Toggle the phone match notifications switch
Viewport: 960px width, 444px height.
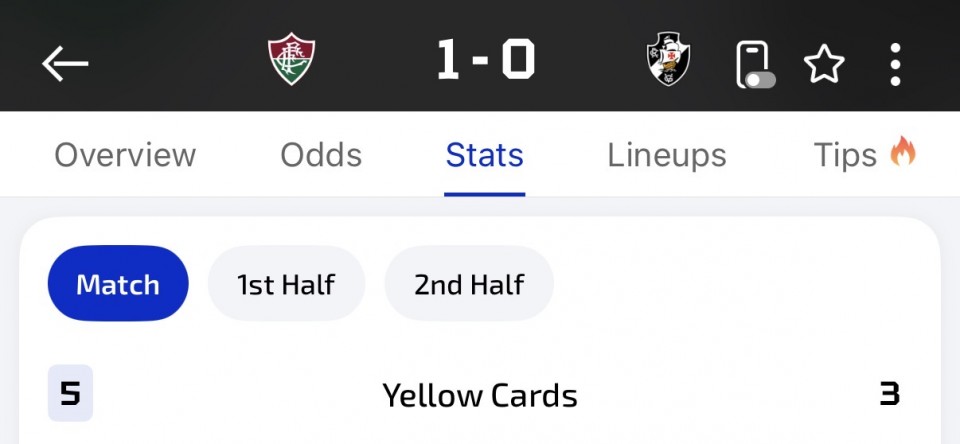point(755,65)
